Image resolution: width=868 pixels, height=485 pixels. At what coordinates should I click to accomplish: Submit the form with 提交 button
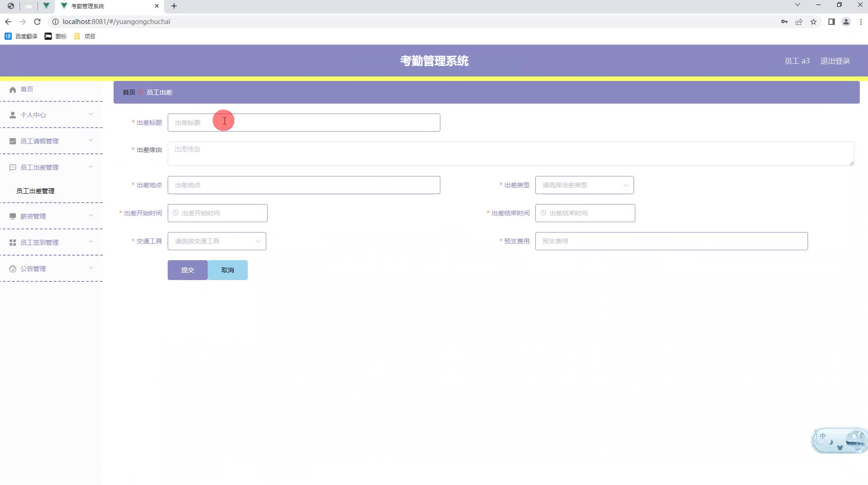[187, 270]
